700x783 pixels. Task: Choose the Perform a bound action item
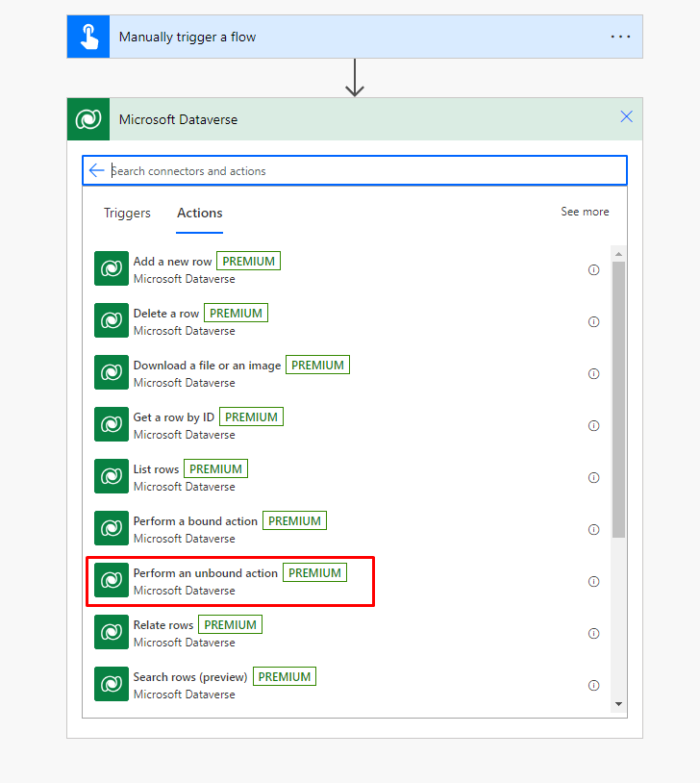195,520
